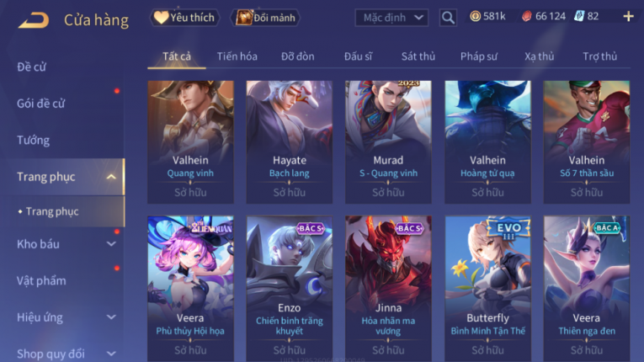Open the Mặc định sort dropdown
This screenshot has width=644, height=362.
pyautogui.click(x=391, y=18)
